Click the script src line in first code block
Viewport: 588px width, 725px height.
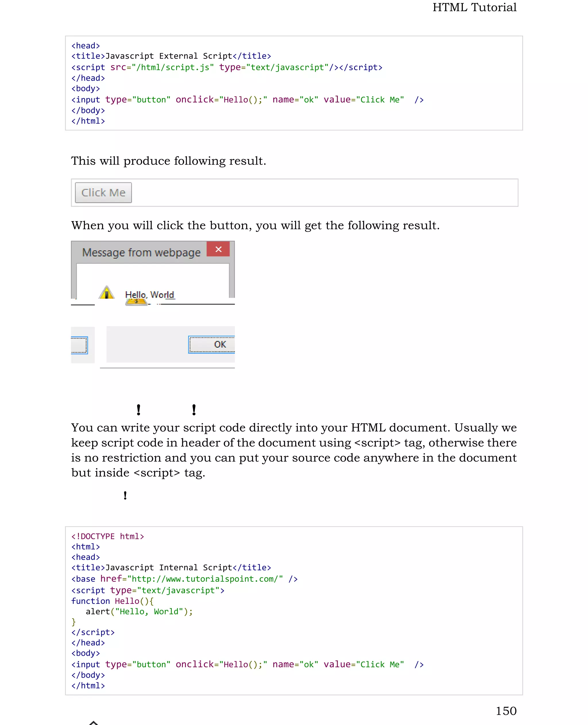point(227,67)
